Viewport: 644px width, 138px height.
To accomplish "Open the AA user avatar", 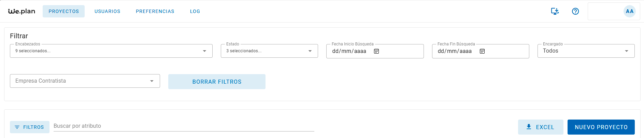I will pos(629,11).
